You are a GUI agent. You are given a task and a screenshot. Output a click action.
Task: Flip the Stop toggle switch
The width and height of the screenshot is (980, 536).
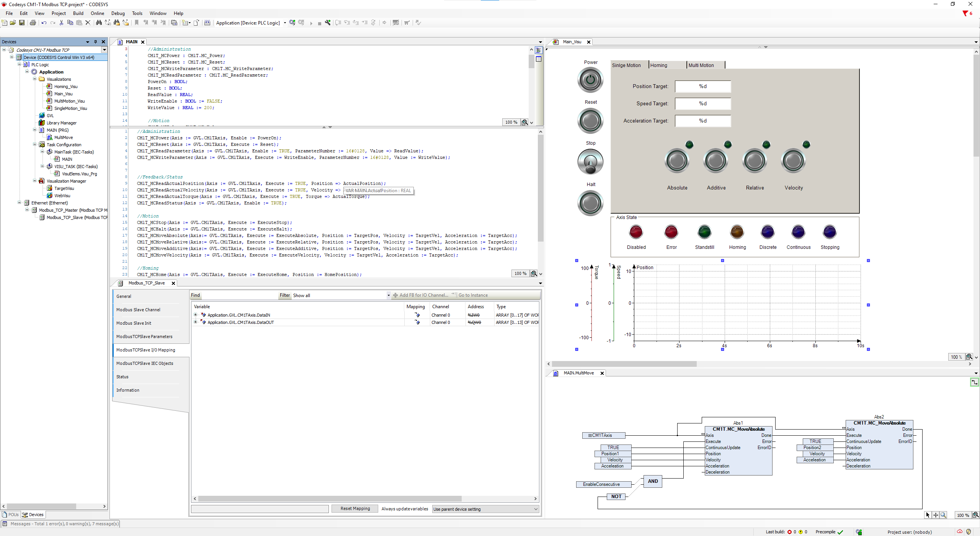pos(590,162)
